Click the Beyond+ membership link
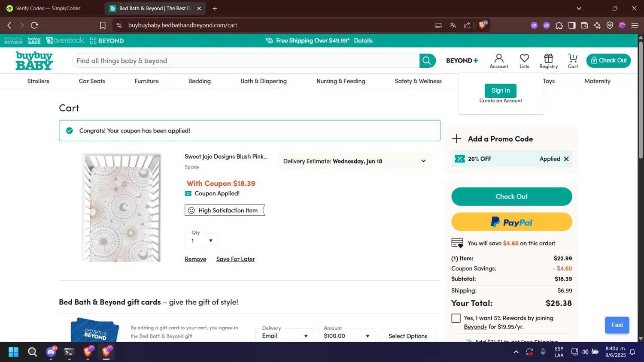 coord(475,327)
